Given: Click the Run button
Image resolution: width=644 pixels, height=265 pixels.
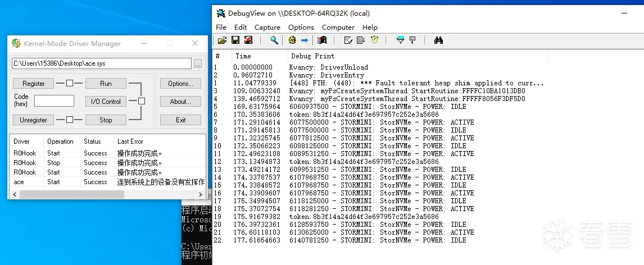Looking at the screenshot, I should point(106,83).
